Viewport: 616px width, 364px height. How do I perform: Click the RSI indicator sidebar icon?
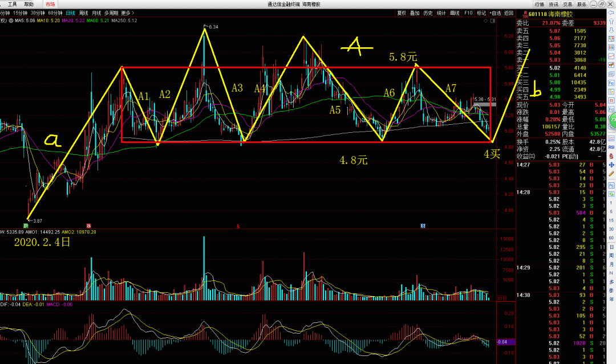click(611, 147)
